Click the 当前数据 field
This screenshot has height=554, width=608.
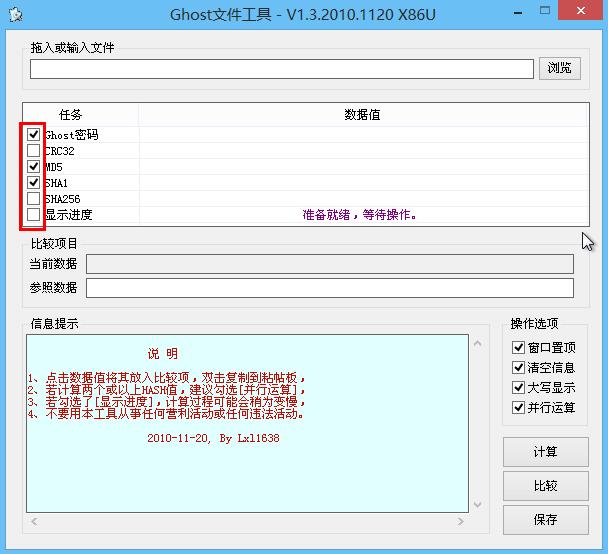click(x=330, y=264)
